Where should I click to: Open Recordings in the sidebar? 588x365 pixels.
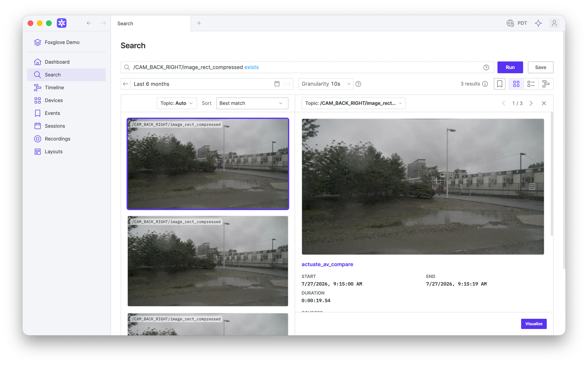click(66, 138)
